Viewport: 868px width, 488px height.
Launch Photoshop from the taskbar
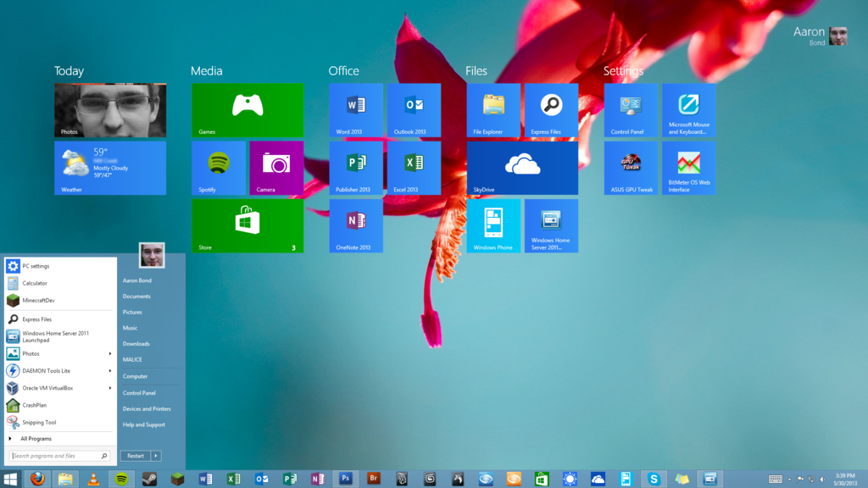point(346,479)
